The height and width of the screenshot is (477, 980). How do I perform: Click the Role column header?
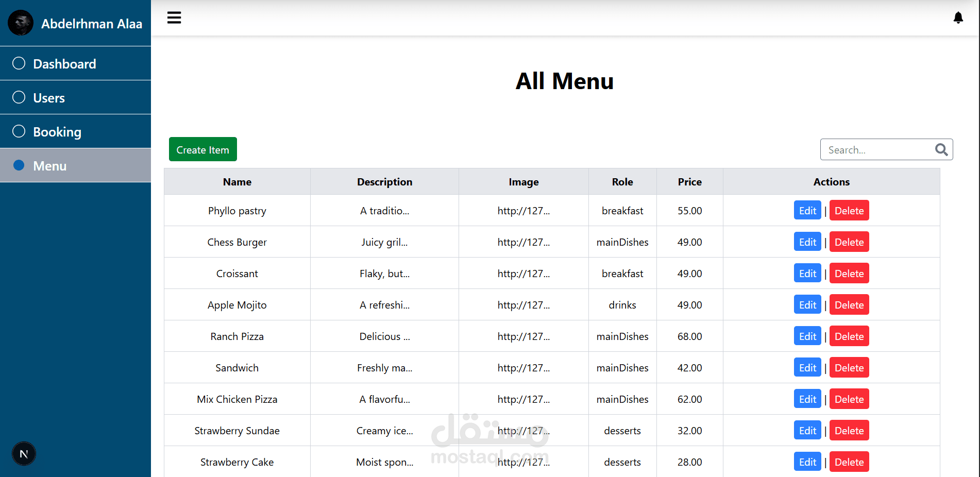(x=622, y=181)
